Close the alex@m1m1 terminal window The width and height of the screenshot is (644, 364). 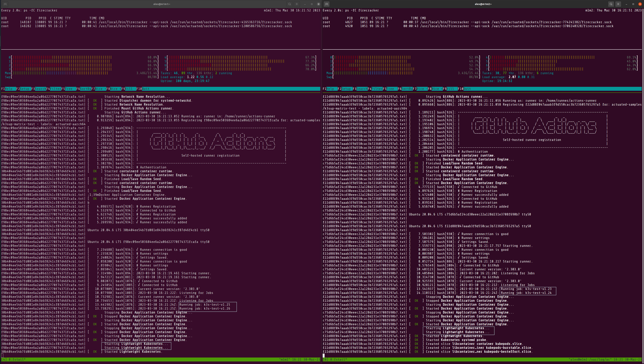[x=319, y=4]
